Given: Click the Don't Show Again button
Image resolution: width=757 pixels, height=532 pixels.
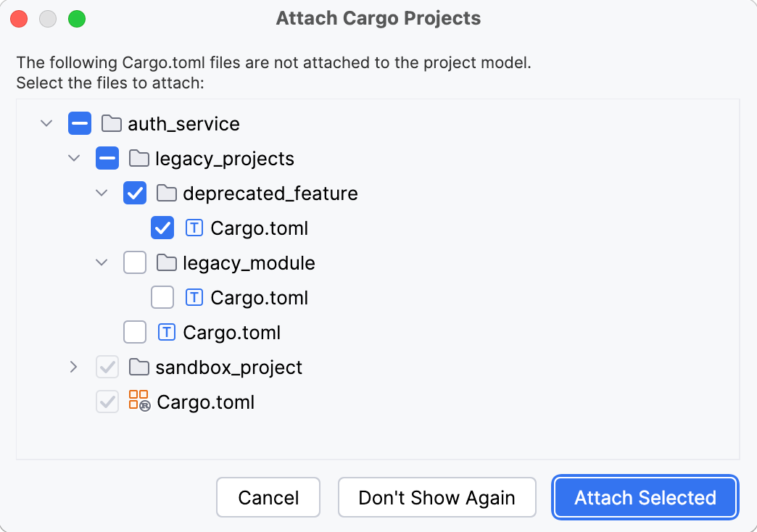Looking at the screenshot, I should point(437,497).
